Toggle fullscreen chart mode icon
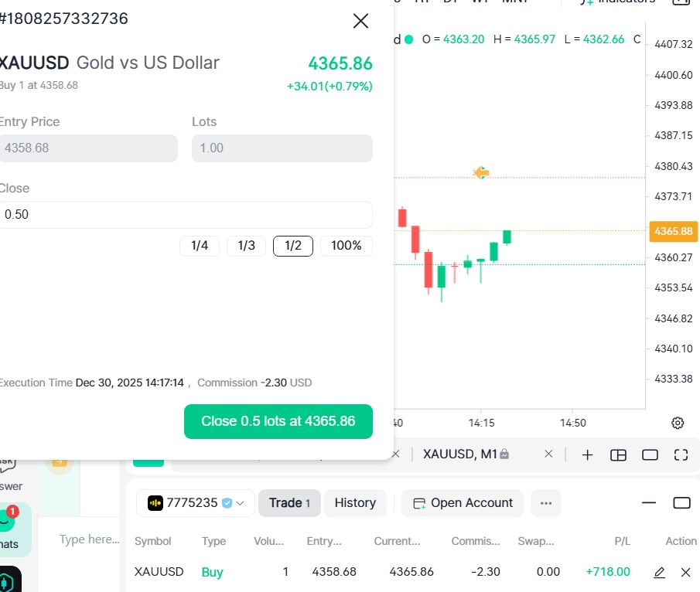700x592 pixels. coord(681,454)
